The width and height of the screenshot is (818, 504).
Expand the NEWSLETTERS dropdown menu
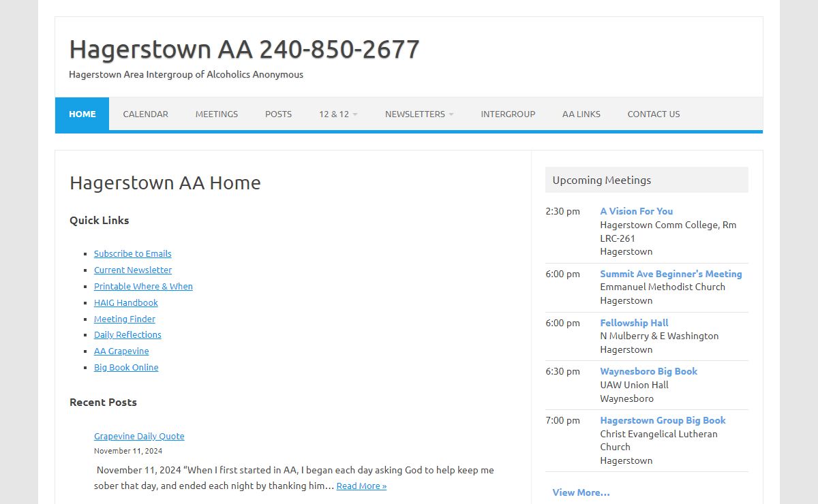(x=419, y=114)
